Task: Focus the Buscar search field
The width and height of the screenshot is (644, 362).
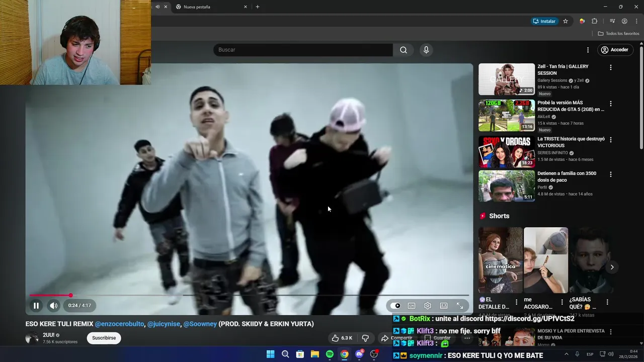Action: pyautogui.click(x=303, y=50)
